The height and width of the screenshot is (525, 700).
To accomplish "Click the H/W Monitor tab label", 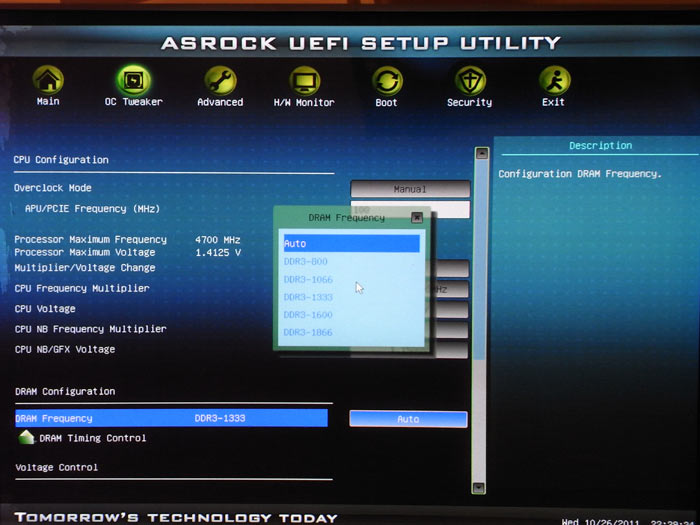I will [304, 103].
